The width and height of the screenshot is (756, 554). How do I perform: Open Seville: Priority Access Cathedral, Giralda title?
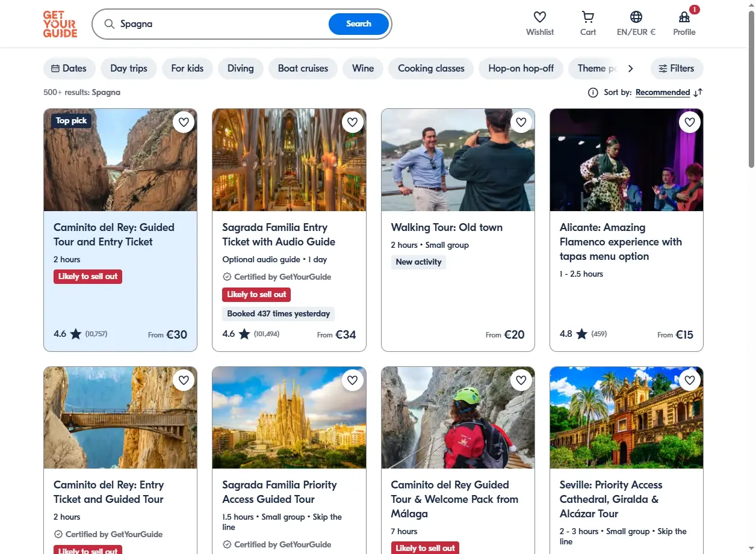(611, 499)
